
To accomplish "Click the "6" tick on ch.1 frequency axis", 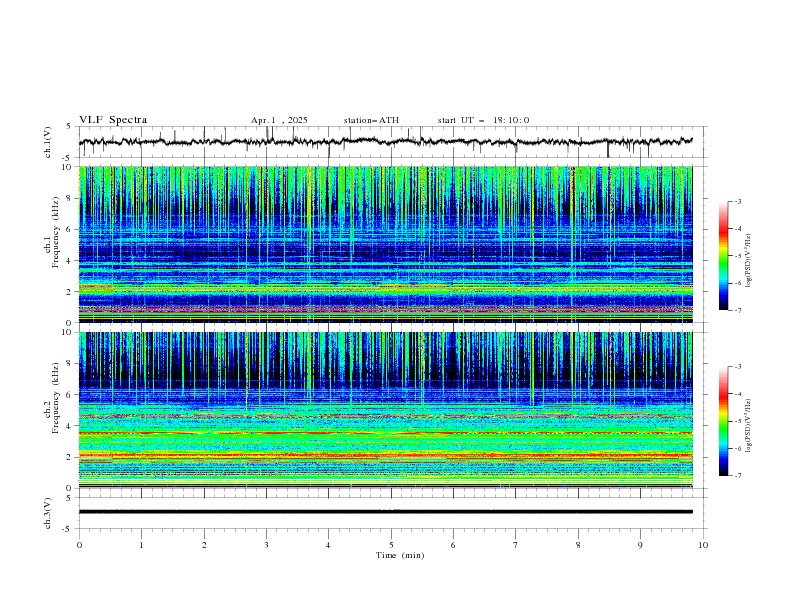I will point(70,230).
